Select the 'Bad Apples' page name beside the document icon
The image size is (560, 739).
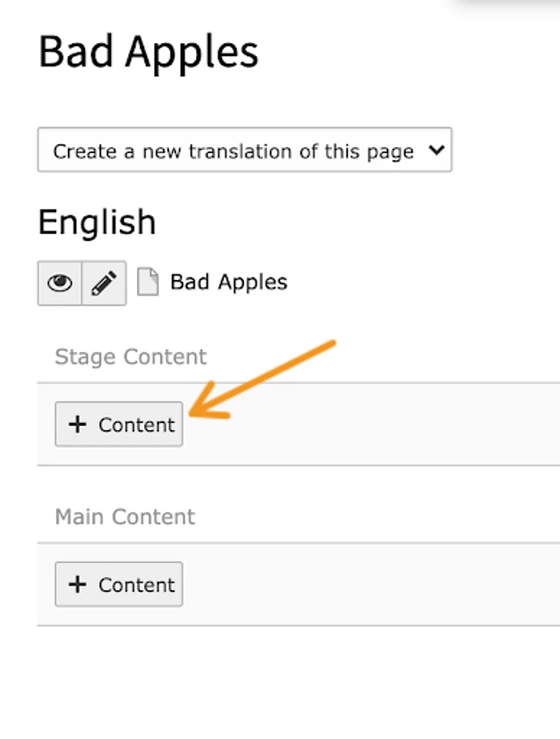228,282
